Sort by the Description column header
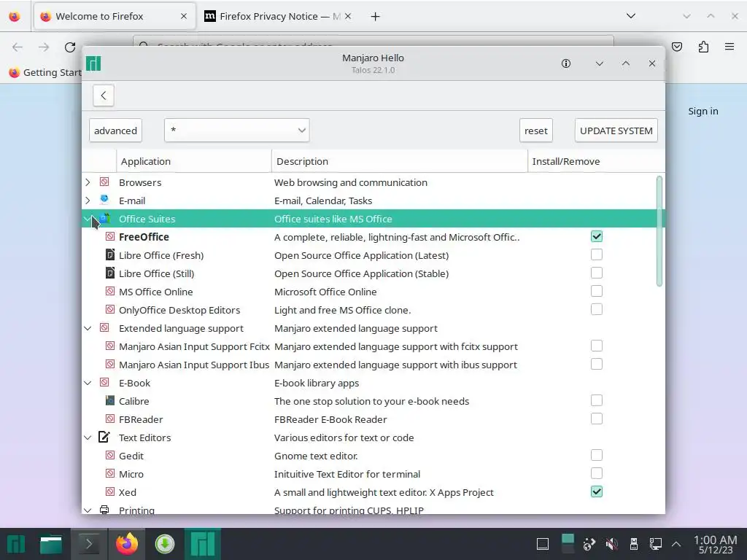This screenshot has width=747, height=560. (399, 161)
